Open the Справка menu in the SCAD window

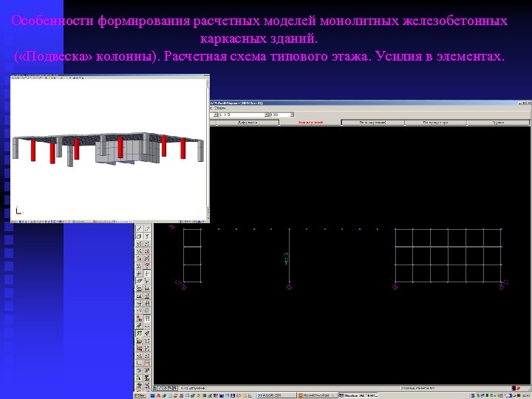click(x=220, y=108)
